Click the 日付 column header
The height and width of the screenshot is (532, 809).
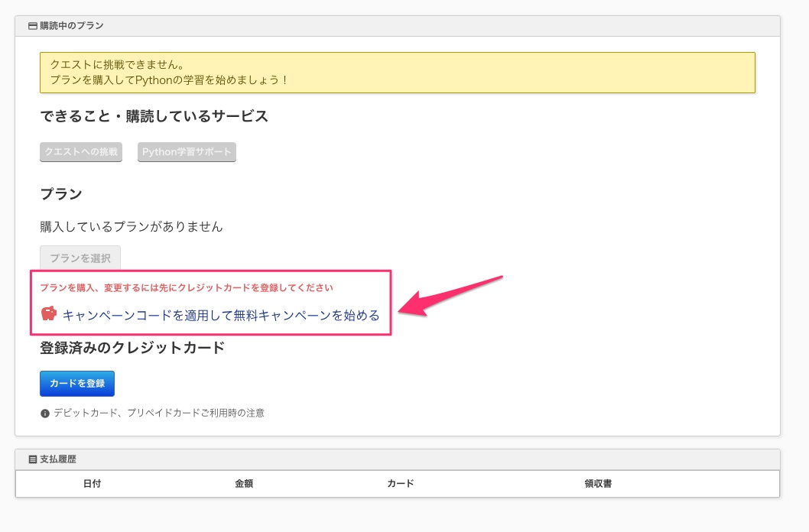point(92,484)
